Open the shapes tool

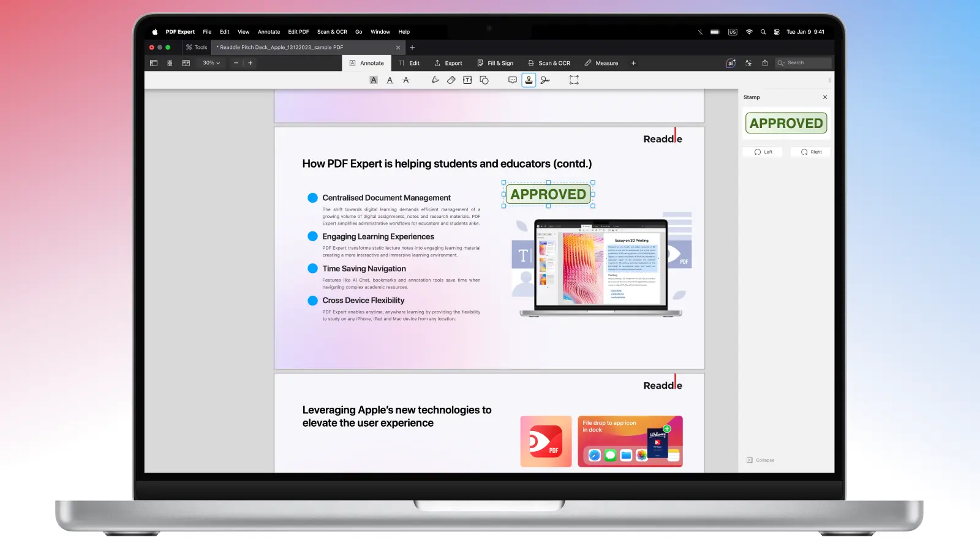(x=484, y=80)
